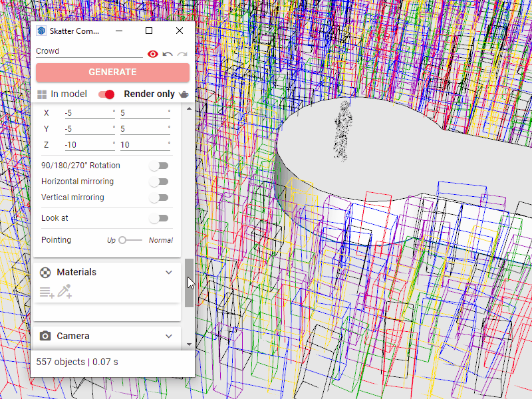The image size is (532, 399).
Task: Click the In model grid icon
Action: tap(42, 94)
